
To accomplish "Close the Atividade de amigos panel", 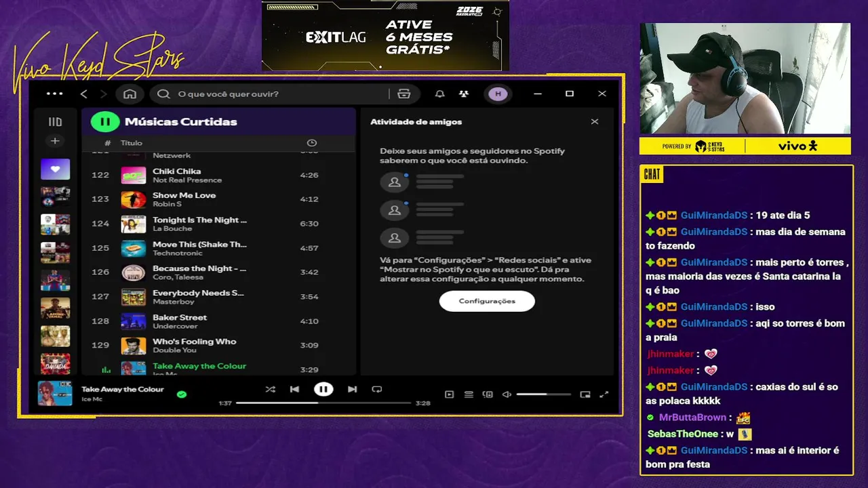I will tap(595, 122).
